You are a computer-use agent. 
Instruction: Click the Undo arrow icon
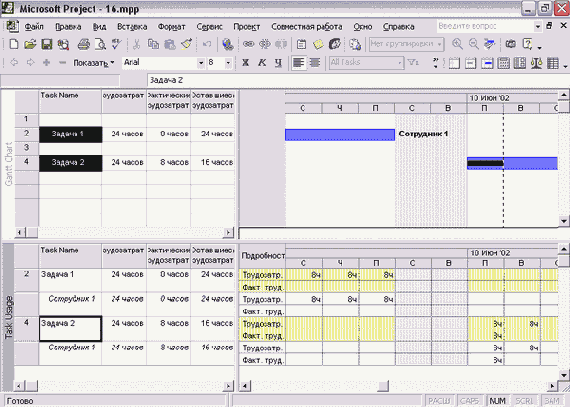[x=207, y=44]
